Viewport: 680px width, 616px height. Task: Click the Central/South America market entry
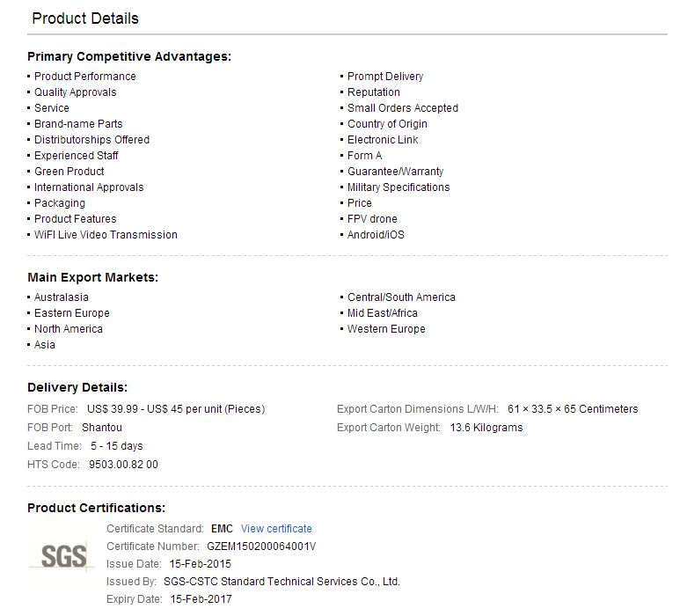[401, 297]
